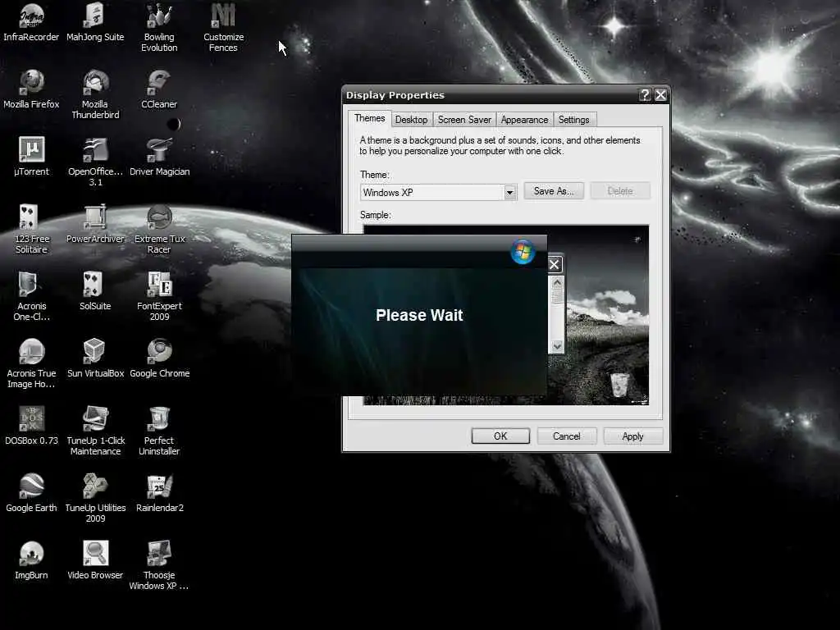Go to the Settings tab
The image size is (840, 630).
coord(573,120)
